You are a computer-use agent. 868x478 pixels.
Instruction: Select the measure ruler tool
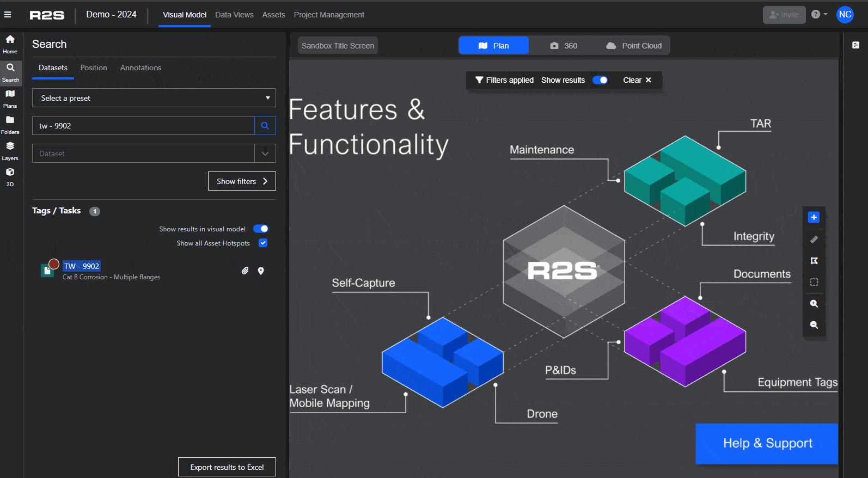(x=814, y=239)
